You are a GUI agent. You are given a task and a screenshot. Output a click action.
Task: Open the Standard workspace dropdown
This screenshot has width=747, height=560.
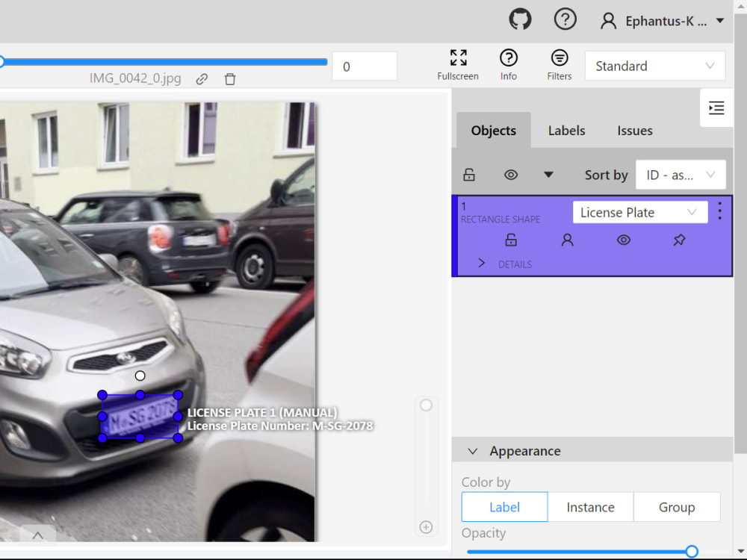click(654, 66)
